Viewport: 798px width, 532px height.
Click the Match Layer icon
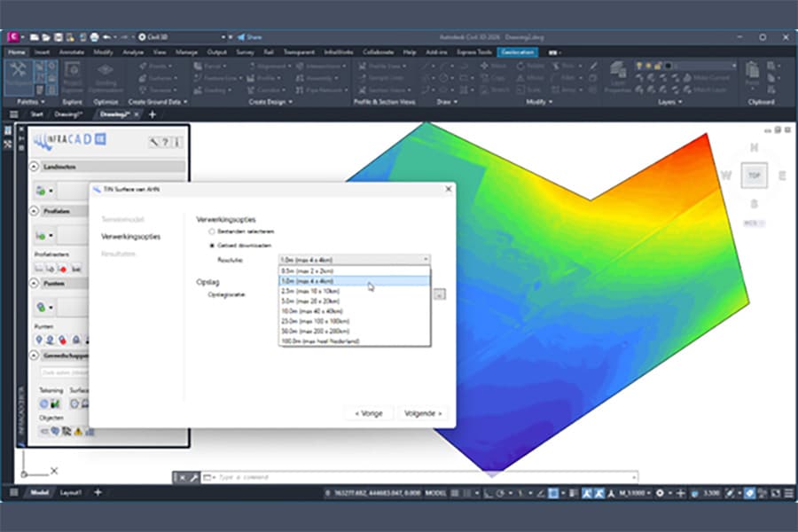pos(707,90)
